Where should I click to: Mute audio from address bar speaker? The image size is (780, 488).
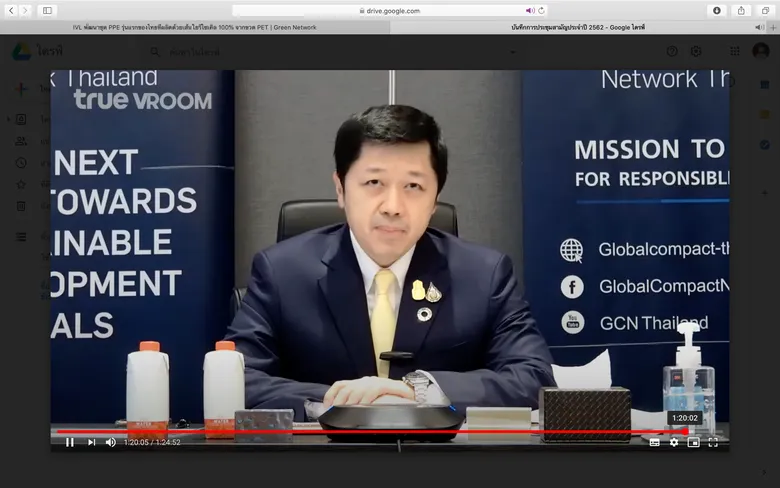pos(530,10)
